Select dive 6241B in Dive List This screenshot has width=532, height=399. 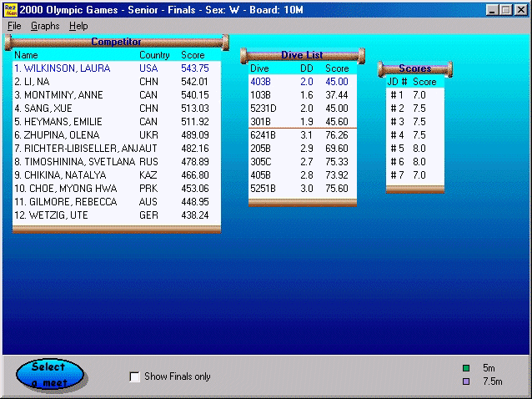(x=303, y=135)
